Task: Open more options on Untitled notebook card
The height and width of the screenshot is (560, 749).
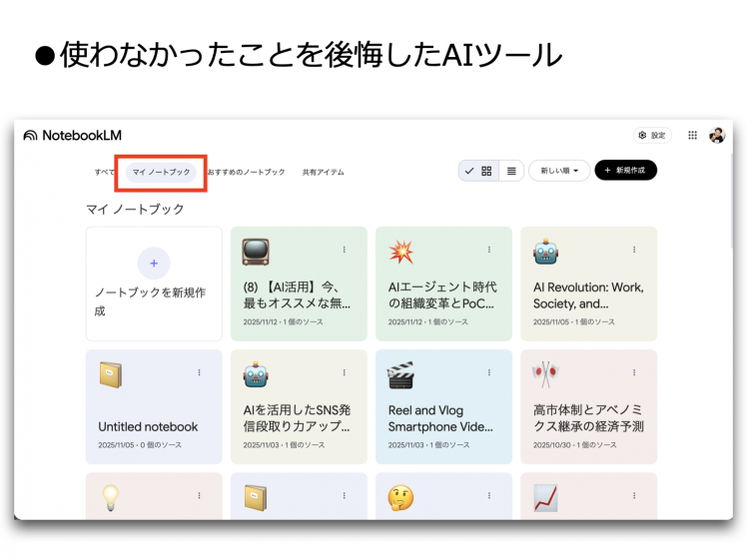Action: click(x=199, y=372)
